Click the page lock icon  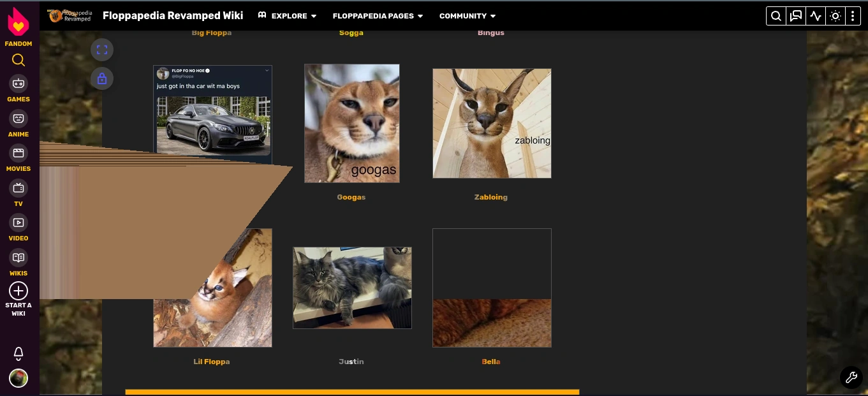pos(102,79)
